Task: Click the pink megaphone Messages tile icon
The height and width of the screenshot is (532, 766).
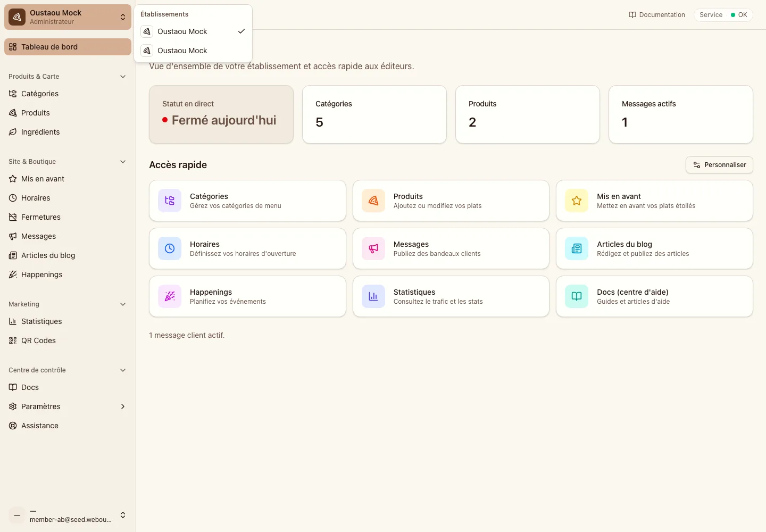Action: coord(373,248)
